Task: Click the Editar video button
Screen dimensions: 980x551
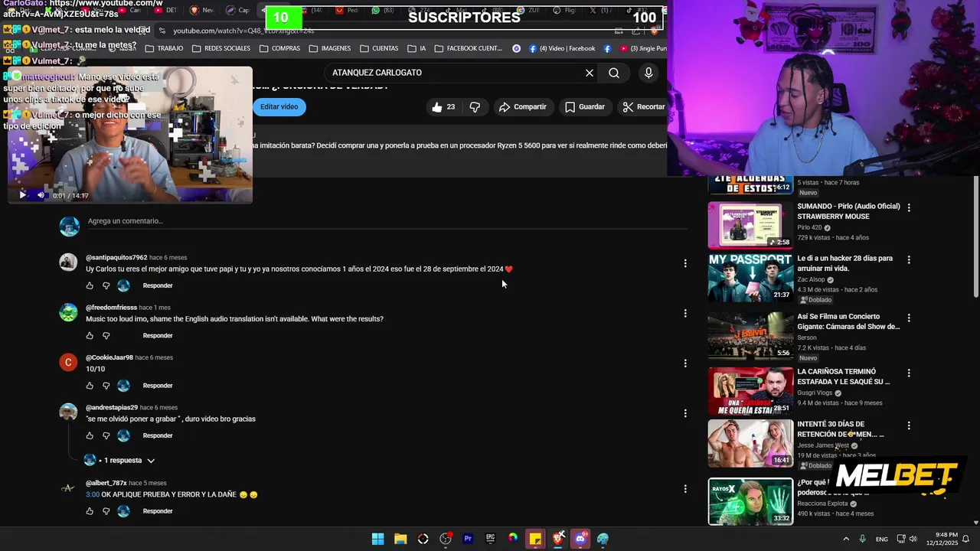Action: pos(279,107)
